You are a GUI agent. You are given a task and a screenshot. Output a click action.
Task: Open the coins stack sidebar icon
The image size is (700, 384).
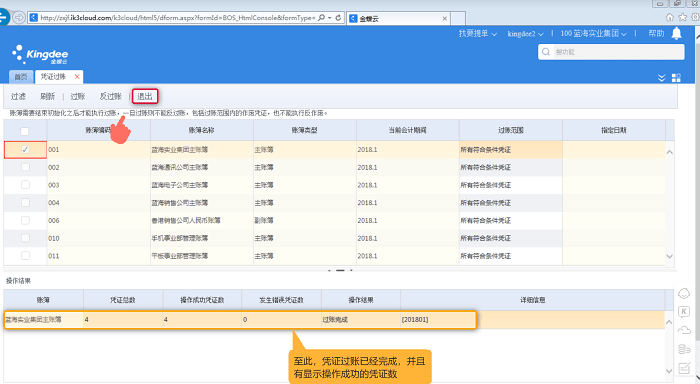tap(684, 349)
